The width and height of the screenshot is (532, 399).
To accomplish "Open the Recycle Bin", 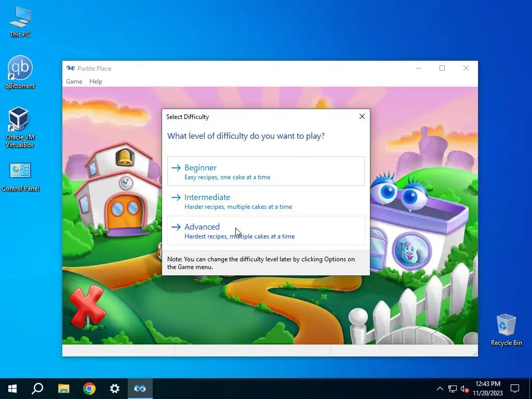I will tap(506, 330).
